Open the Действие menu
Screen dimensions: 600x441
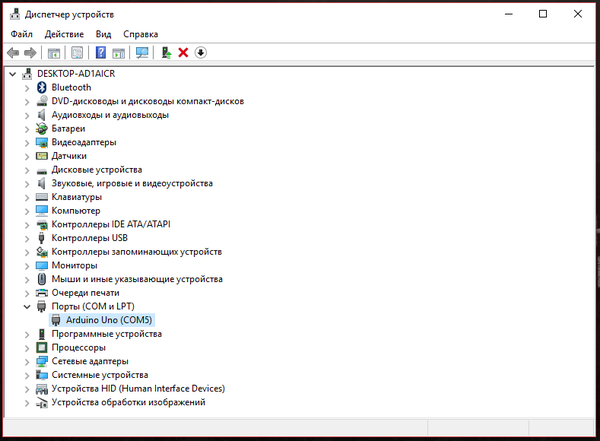[x=64, y=34]
